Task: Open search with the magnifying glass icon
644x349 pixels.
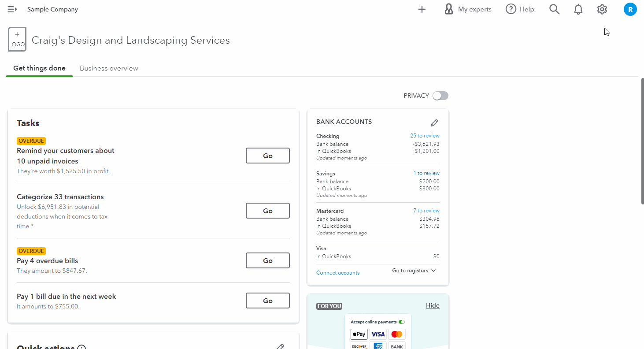Action: (x=554, y=9)
